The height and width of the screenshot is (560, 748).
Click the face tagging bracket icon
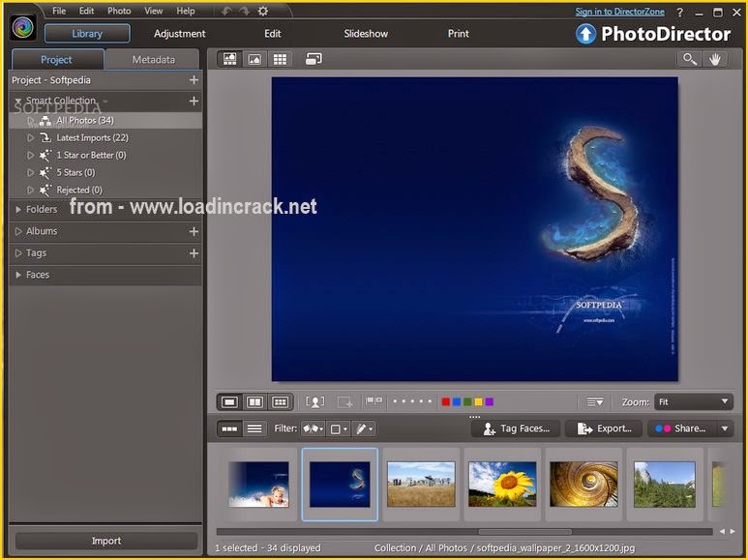coord(314,402)
